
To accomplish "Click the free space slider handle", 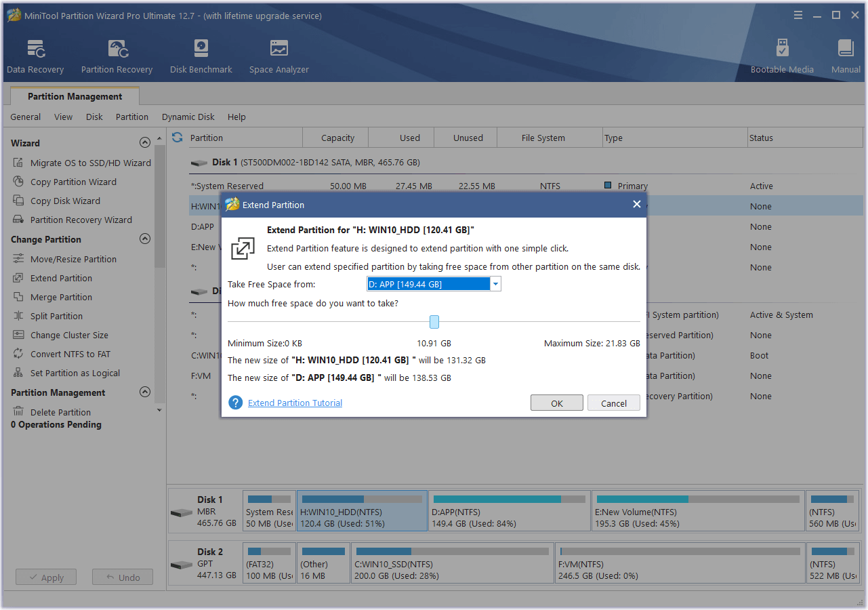I will point(434,321).
